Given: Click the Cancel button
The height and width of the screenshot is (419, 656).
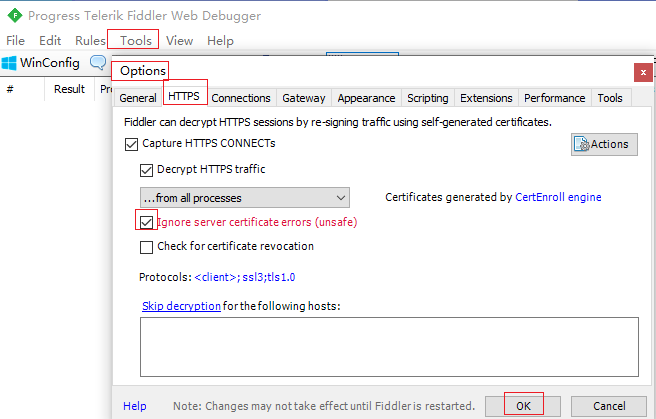Looking at the screenshot, I should 609,406.
